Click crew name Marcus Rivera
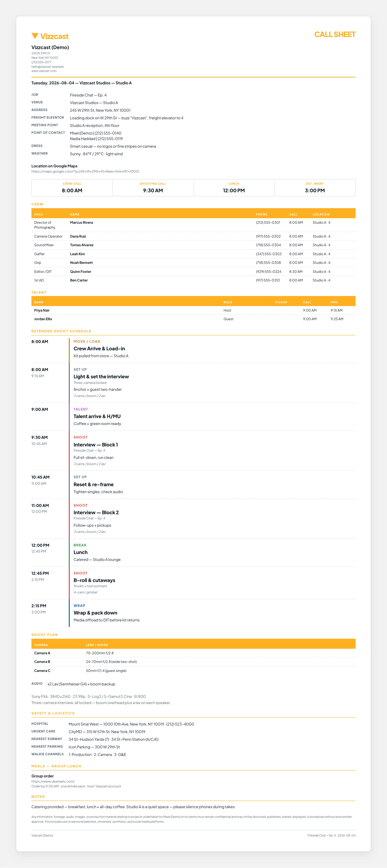The width and height of the screenshot is (387, 868). tap(82, 223)
